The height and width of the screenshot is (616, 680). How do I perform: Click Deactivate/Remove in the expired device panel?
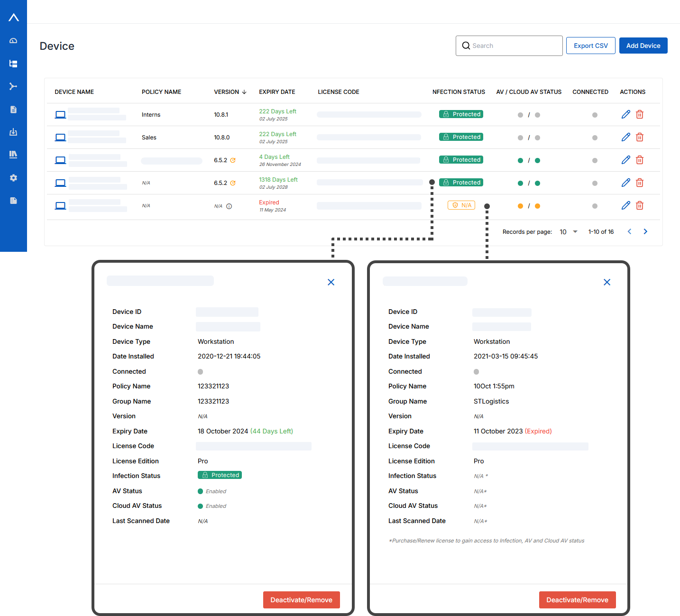pyautogui.click(x=577, y=600)
